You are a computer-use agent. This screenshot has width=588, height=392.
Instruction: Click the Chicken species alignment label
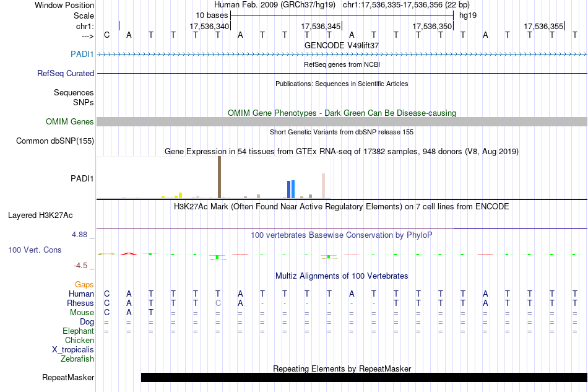79,340
